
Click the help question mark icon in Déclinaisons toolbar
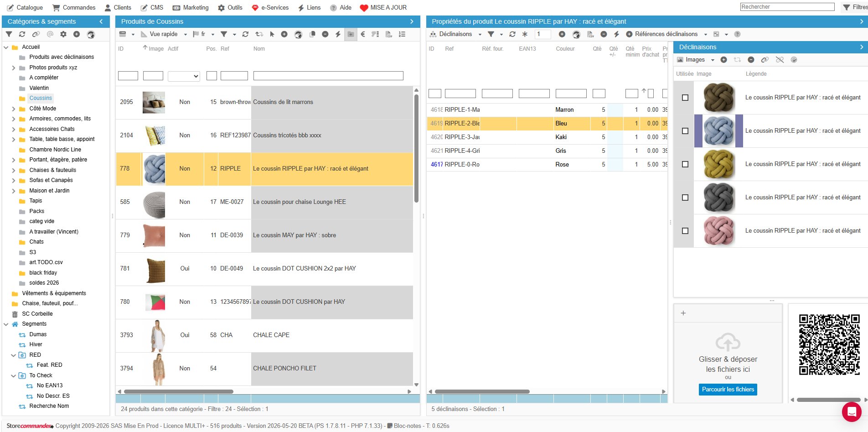pyautogui.click(x=737, y=34)
